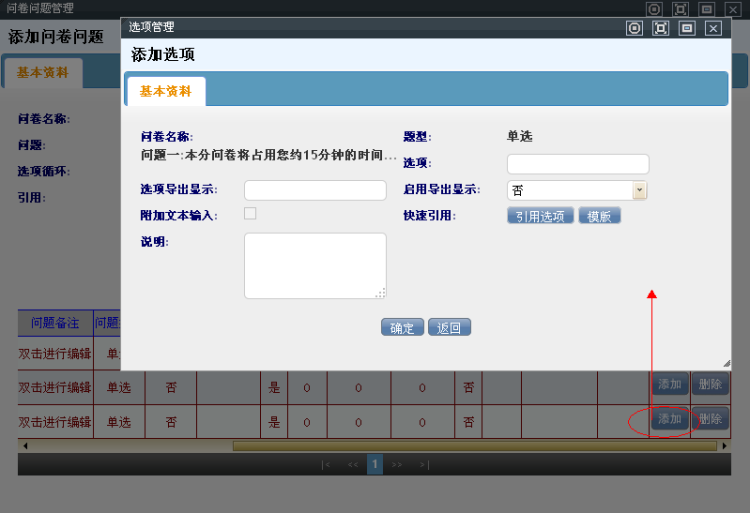This screenshot has height=513, width=750.
Task: Toggle the 附加文本输入 checkbox
Action: (250, 213)
